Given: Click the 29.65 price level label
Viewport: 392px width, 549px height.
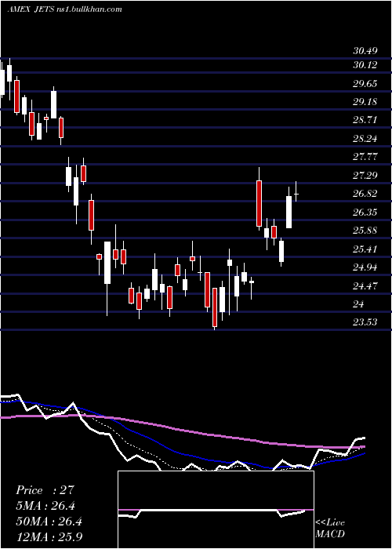Looking at the screenshot, I should (x=365, y=84).
